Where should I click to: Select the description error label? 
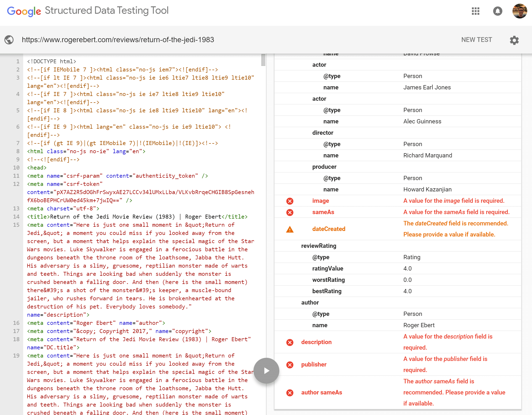316,342
